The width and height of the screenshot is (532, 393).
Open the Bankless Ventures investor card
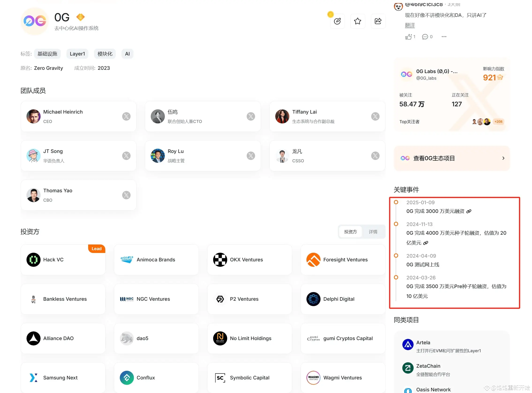[63, 299]
